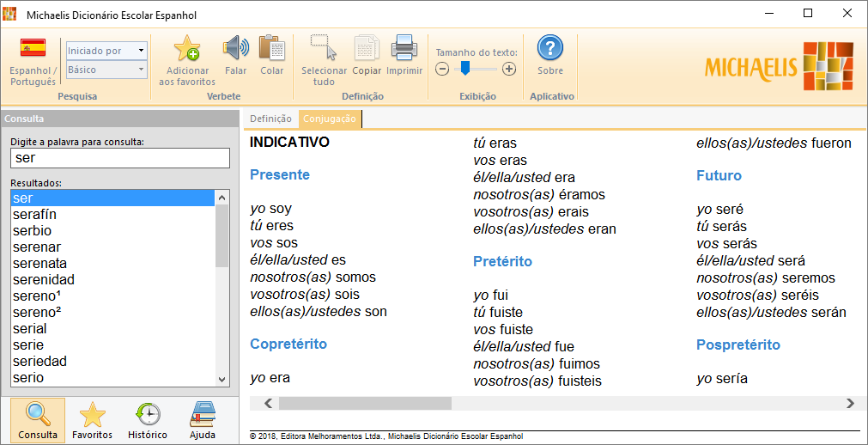Open the Sobre help icon
868x445 pixels.
[550, 48]
